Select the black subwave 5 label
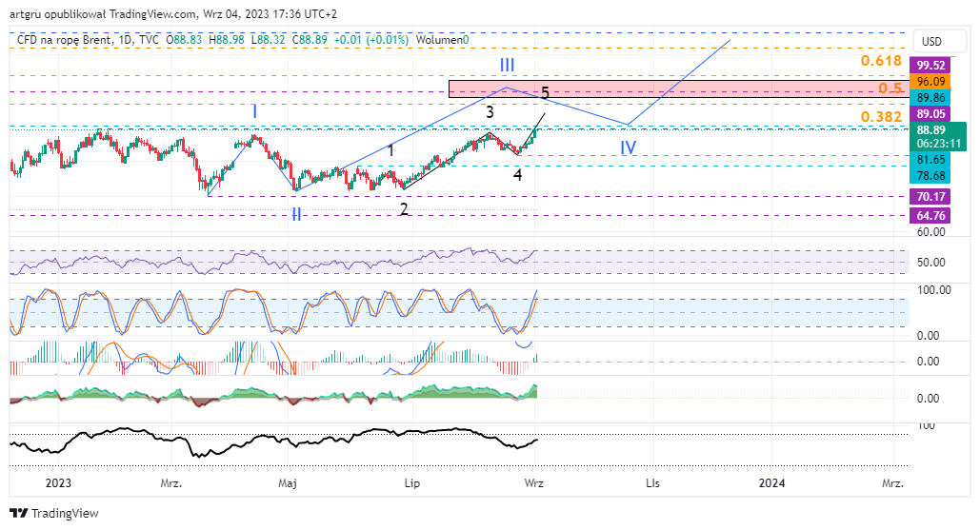The image size is (980, 530). point(545,93)
